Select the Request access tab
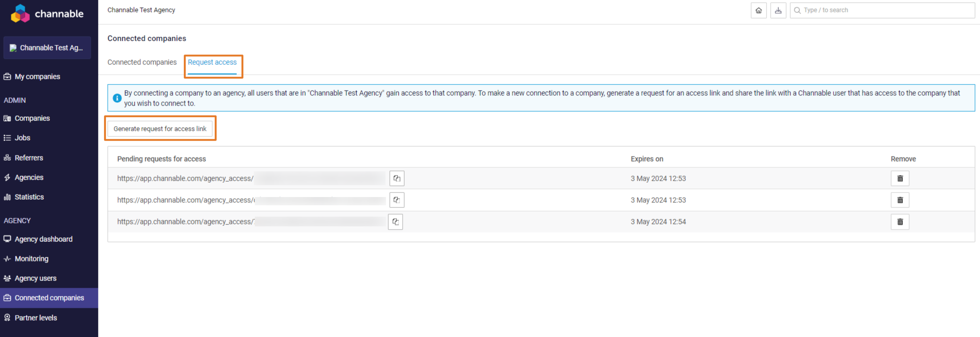The height and width of the screenshot is (337, 980). (212, 62)
